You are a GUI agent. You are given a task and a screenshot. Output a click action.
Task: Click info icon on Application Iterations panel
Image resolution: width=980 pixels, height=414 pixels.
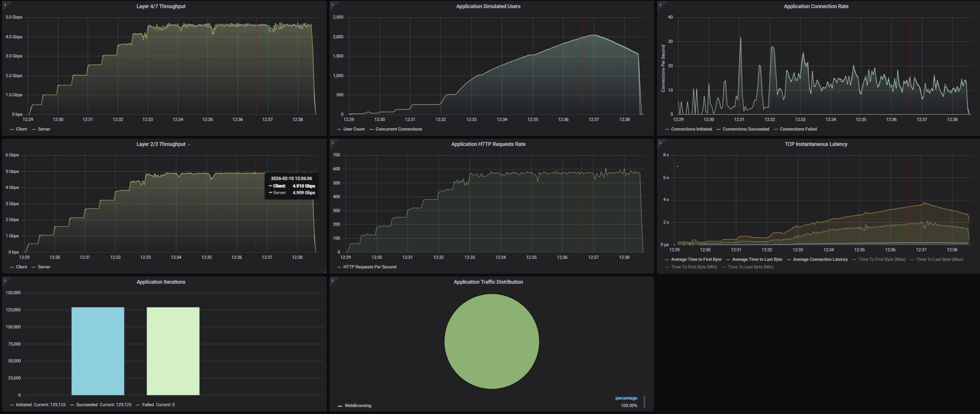tap(5, 280)
